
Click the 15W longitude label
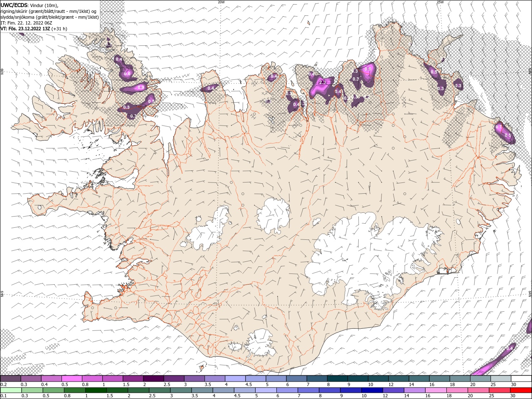(440, 2)
